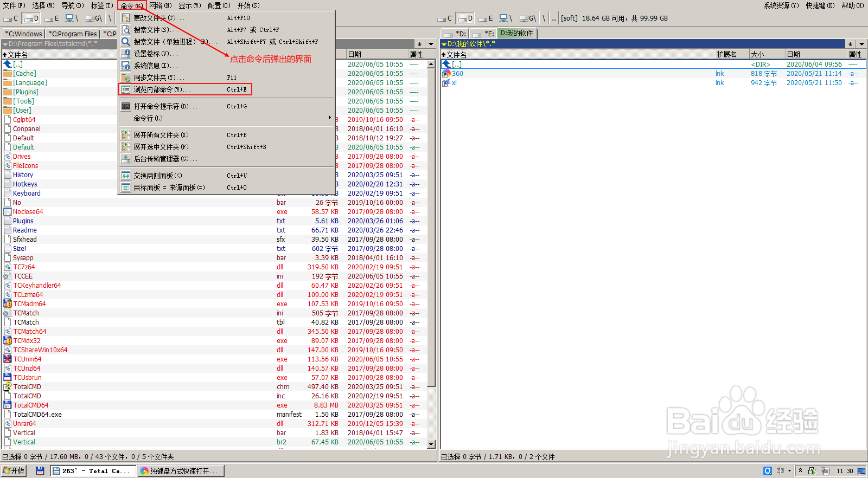The image size is (868, 478).
Task: Open the 文件(F) menu
Action: (14, 5)
